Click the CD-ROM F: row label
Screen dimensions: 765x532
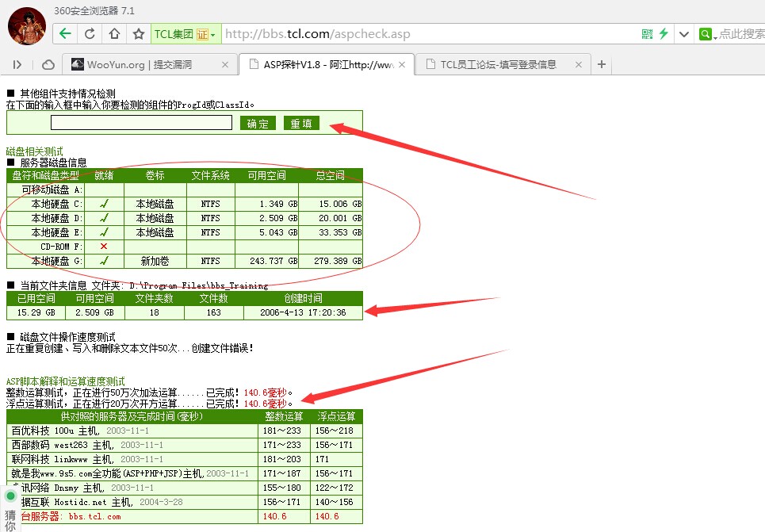62,247
